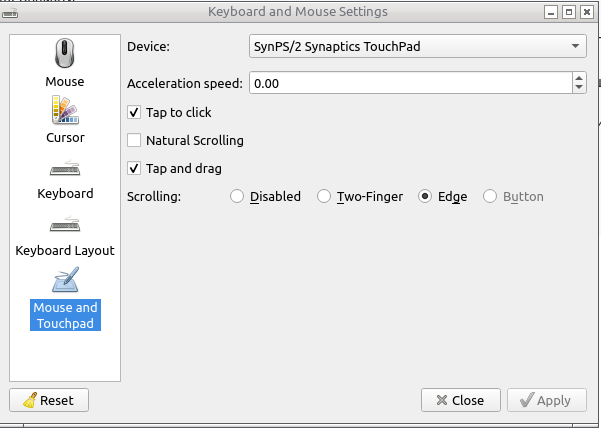Open the Cursor settings icon

(65, 110)
